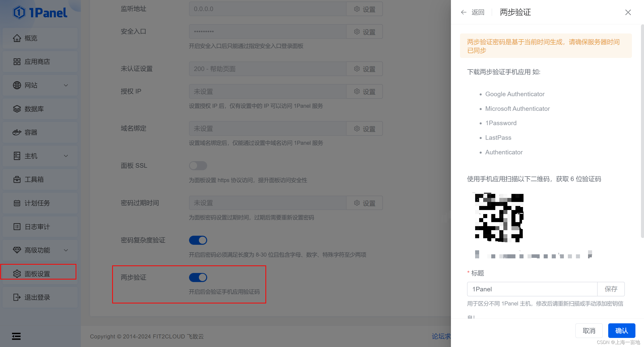This screenshot has height=347, width=644.
Task: Close the 两步验证 drawer with X
Action: pyautogui.click(x=628, y=12)
